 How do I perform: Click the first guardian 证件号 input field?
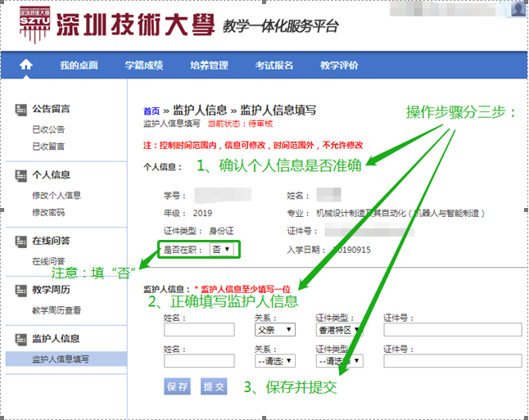[452, 330]
